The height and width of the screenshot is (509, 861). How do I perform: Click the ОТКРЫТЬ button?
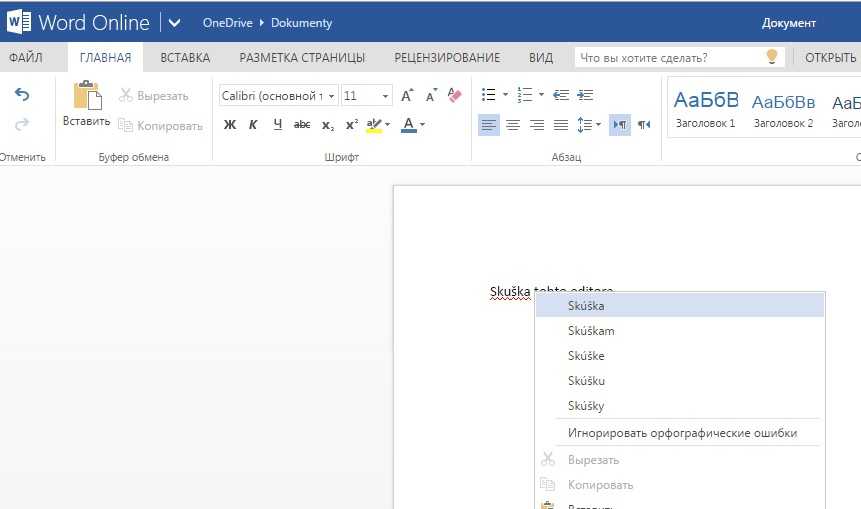830,58
